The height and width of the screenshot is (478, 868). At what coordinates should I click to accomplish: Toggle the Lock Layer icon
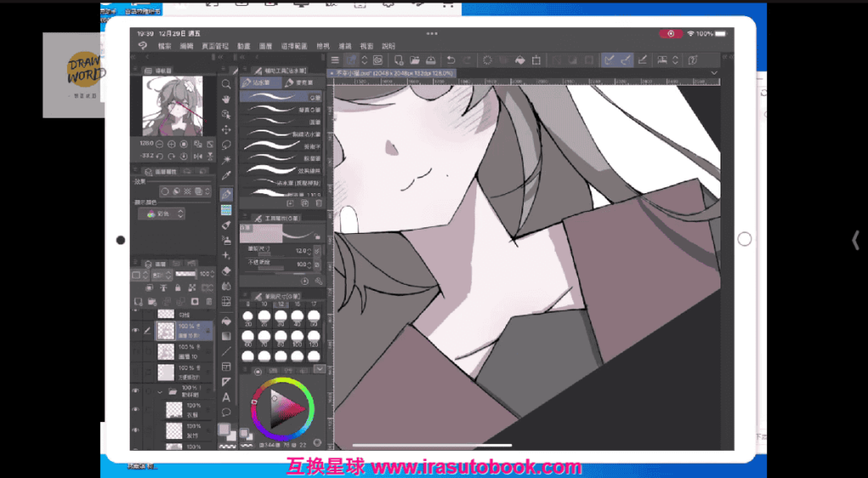tap(178, 287)
